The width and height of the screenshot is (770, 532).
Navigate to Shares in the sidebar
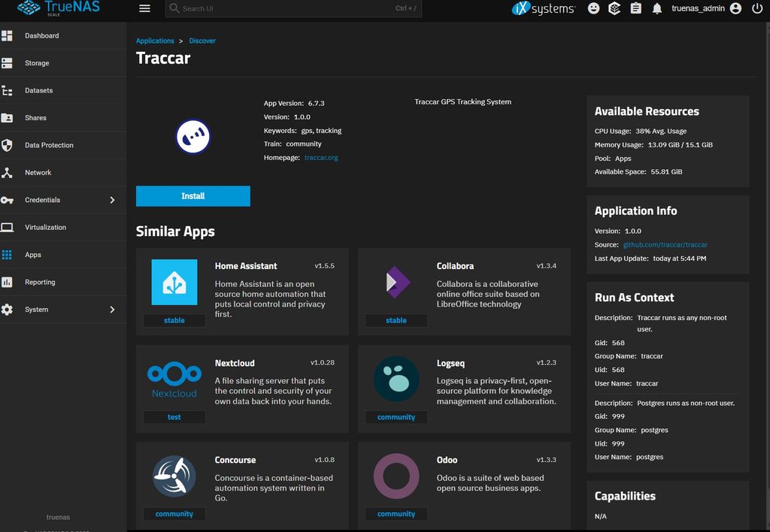point(36,118)
